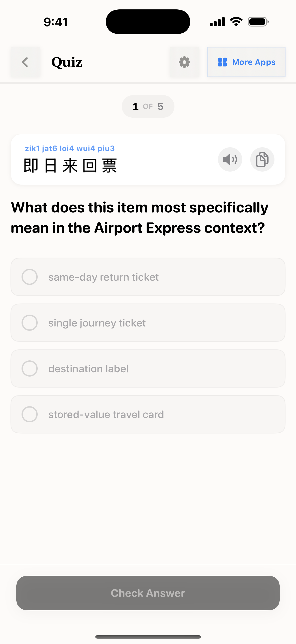Choose 'stored-value travel card' radio option

click(30, 414)
